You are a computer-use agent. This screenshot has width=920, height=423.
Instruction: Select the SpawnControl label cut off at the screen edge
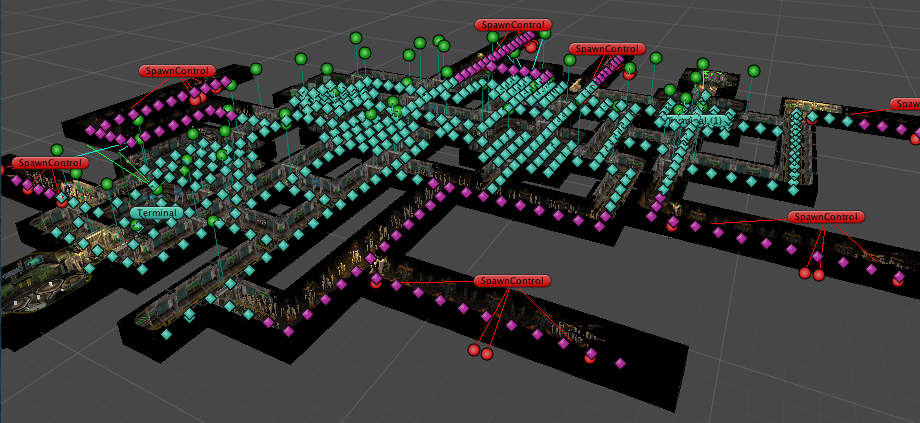pyautogui.click(x=905, y=104)
